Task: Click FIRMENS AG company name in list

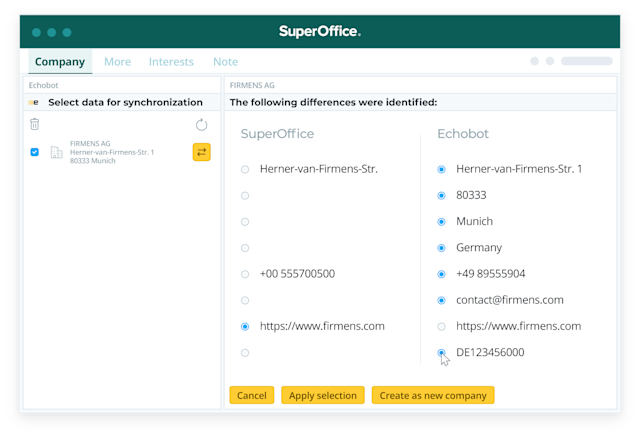Action: click(x=90, y=144)
